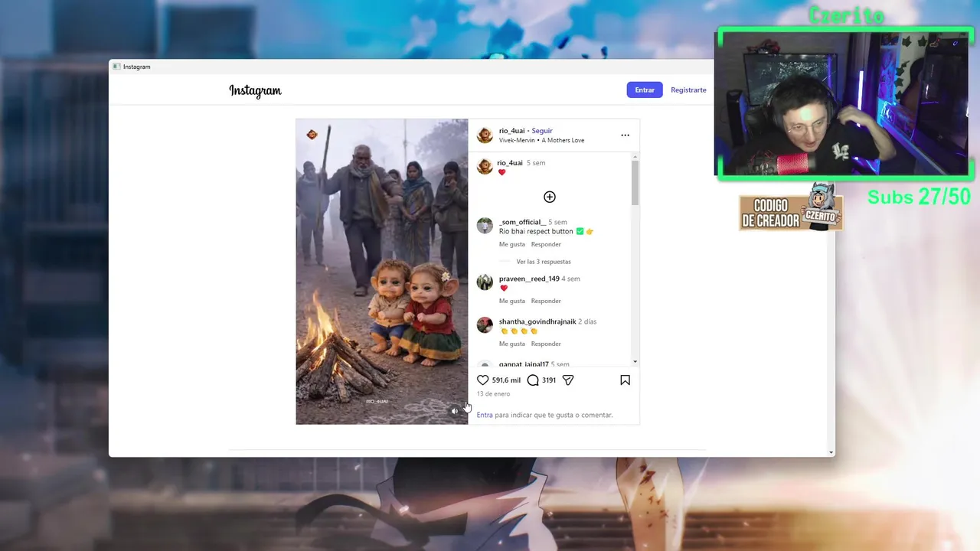This screenshot has height=551, width=980.
Task: Like the _som_official_ comment via Me gusta
Action: [512, 244]
